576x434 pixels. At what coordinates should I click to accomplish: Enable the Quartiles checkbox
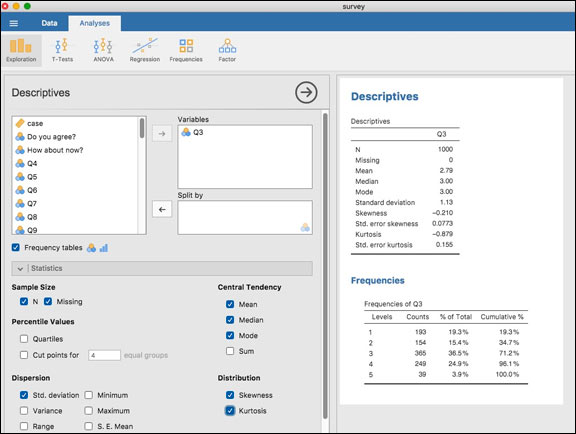[24, 339]
